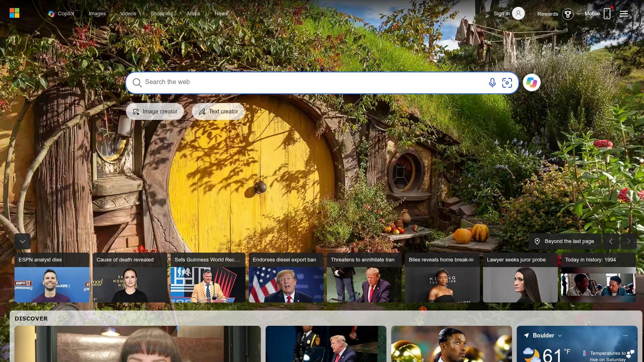Open the Threatens to annihilate Iran card

364,278
